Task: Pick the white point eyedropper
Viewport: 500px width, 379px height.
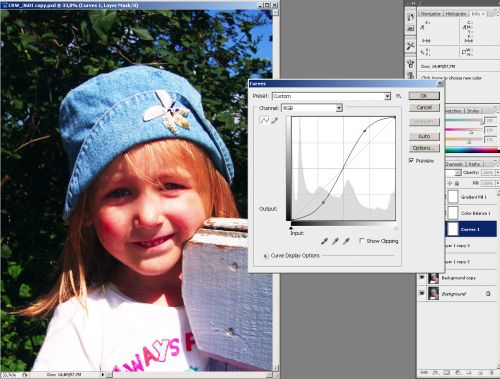Action: click(346, 241)
